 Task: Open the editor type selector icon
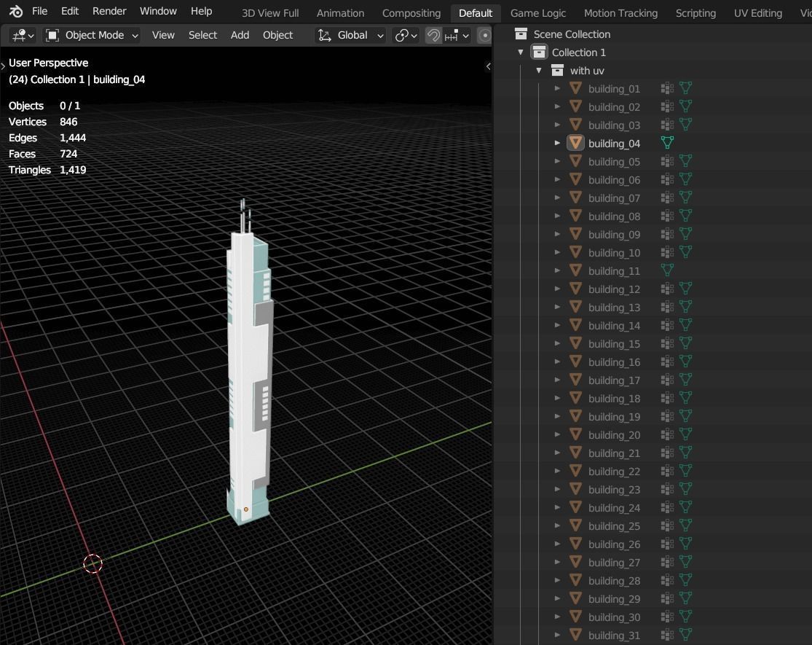pos(23,35)
